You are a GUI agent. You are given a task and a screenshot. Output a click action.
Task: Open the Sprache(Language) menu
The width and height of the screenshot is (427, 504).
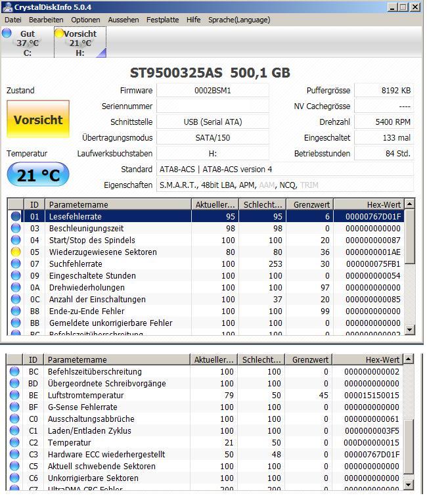pyautogui.click(x=239, y=20)
